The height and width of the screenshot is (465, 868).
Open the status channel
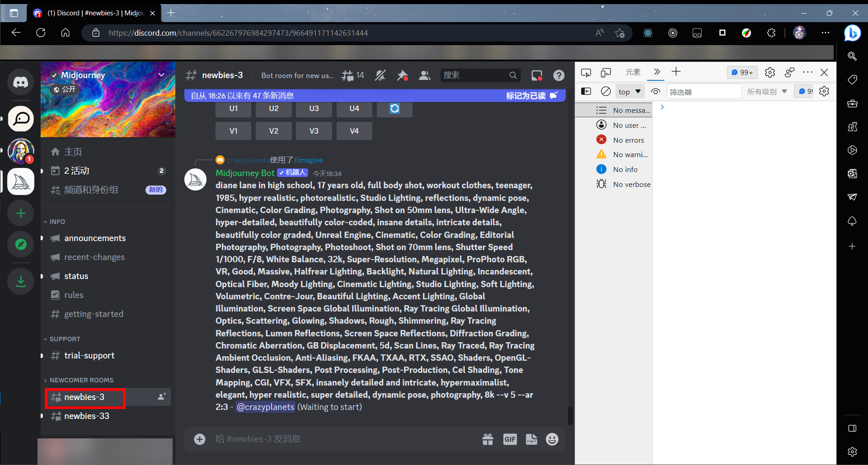108,276
